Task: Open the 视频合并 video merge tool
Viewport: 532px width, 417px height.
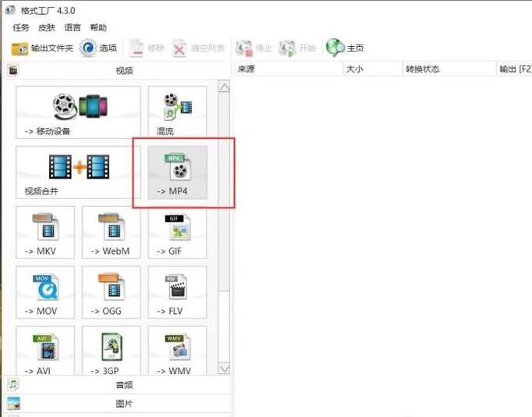Action: tap(78, 171)
